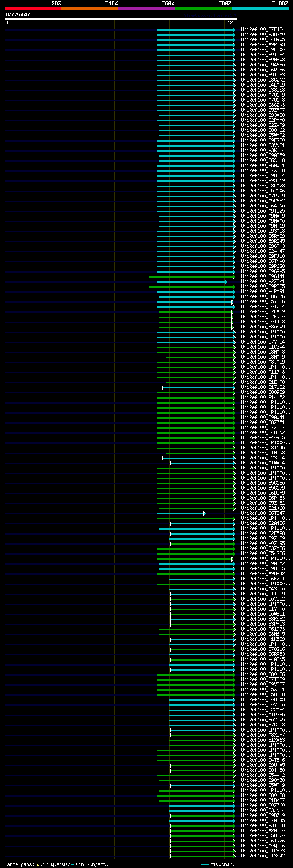The width and height of the screenshot is (293, 868).
Task: Select label UniRef100_Q4TBA6
Action: pyautogui.click(x=263, y=760)
